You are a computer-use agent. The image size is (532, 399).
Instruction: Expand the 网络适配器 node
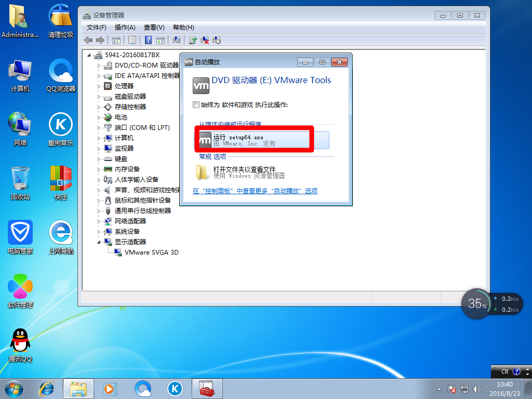click(x=99, y=221)
